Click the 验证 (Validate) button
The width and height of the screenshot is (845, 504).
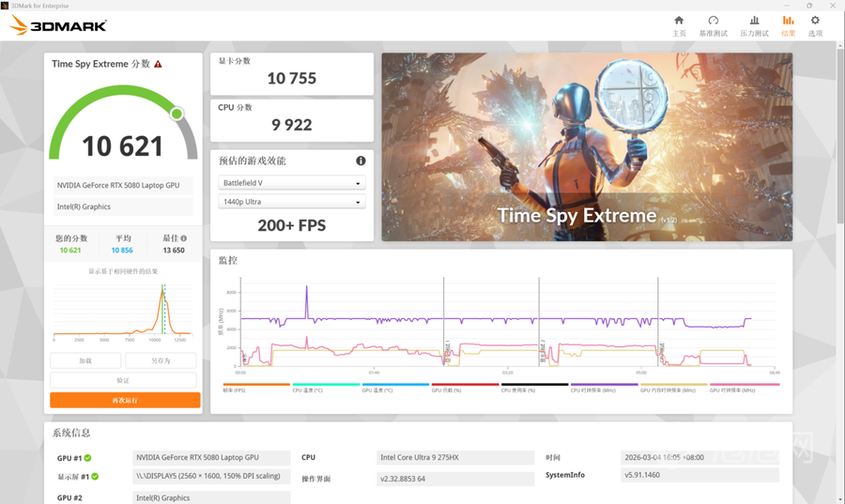(123, 380)
